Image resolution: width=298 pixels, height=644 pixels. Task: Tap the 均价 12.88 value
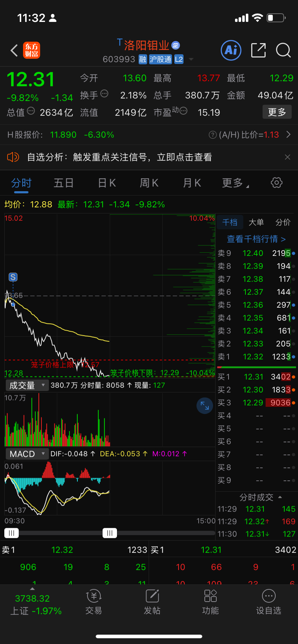pyautogui.click(x=41, y=204)
